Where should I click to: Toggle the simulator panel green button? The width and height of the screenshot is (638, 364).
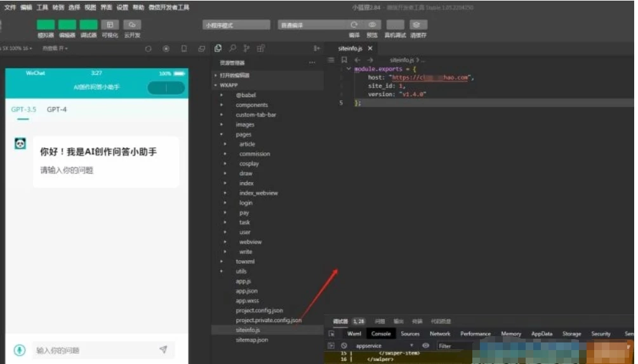click(x=46, y=25)
